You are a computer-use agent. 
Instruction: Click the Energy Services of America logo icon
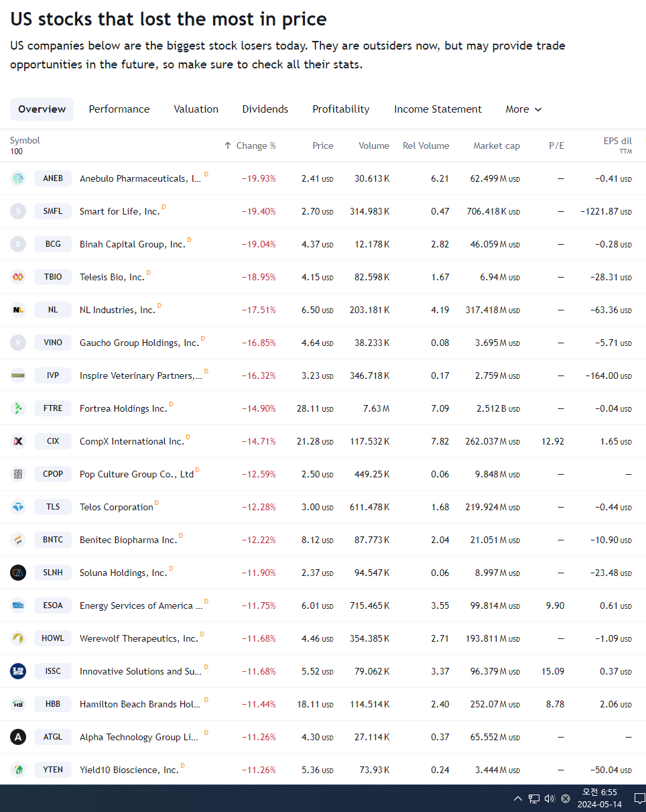[18, 605]
